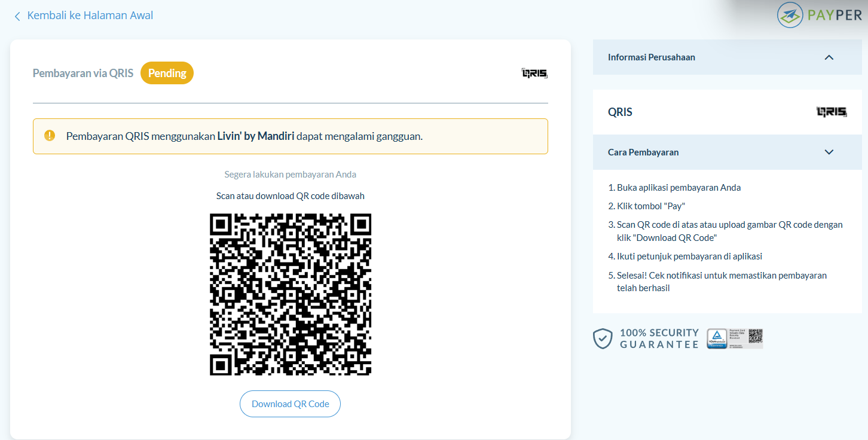
Task: Go back via Kembali ke Halaman Awal
Action: (x=90, y=16)
